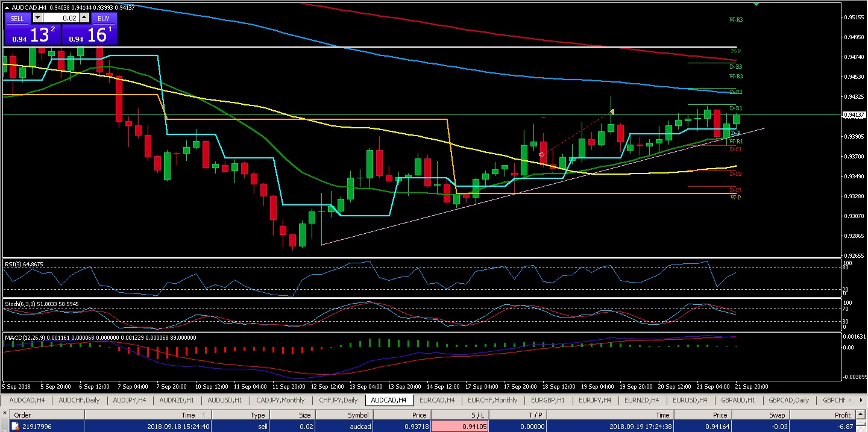Click the D-R2 pivot level label
Screen dimensions: 868x432
735,92
